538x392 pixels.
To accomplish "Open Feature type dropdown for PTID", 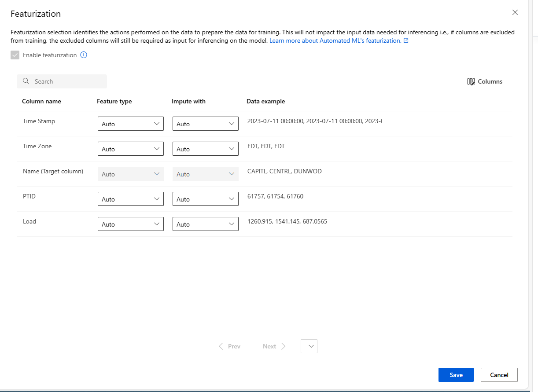I will (x=131, y=199).
